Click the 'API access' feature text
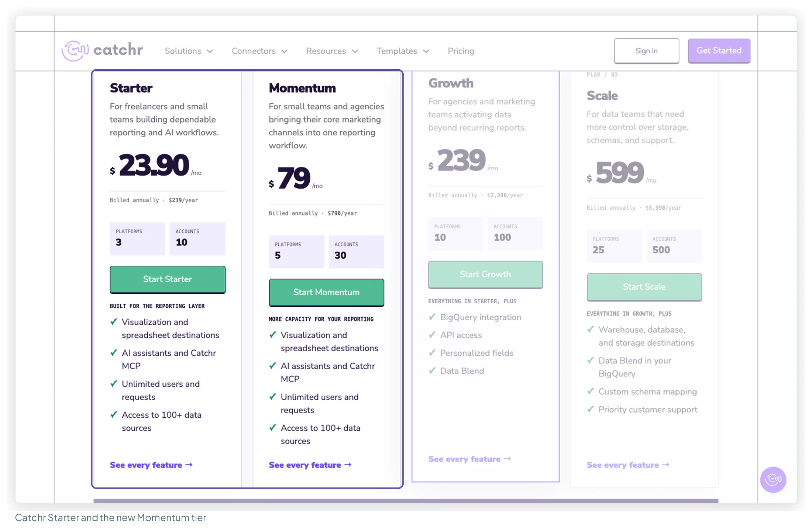 [461, 335]
